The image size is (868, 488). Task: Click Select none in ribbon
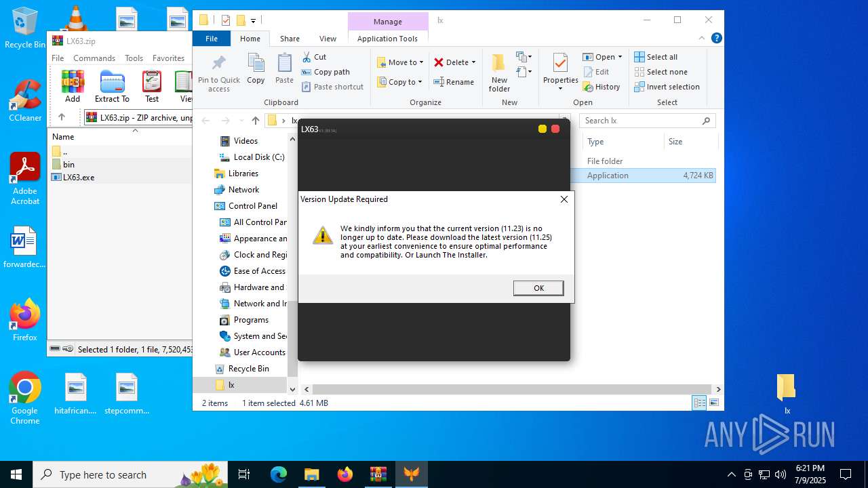coord(660,72)
